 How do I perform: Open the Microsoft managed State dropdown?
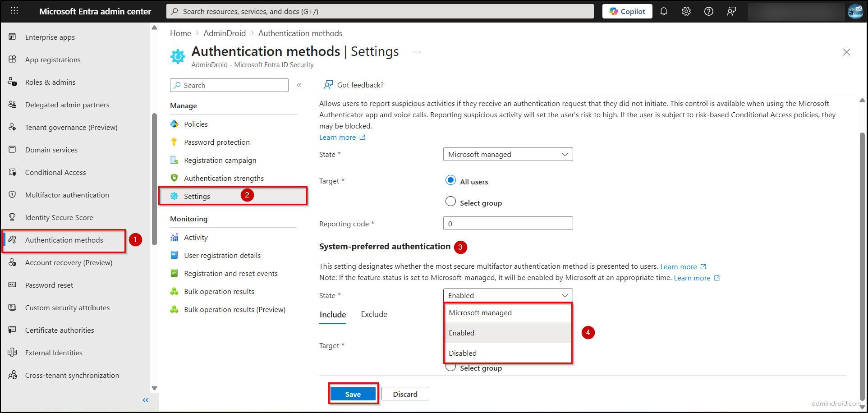[x=508, y=154]
